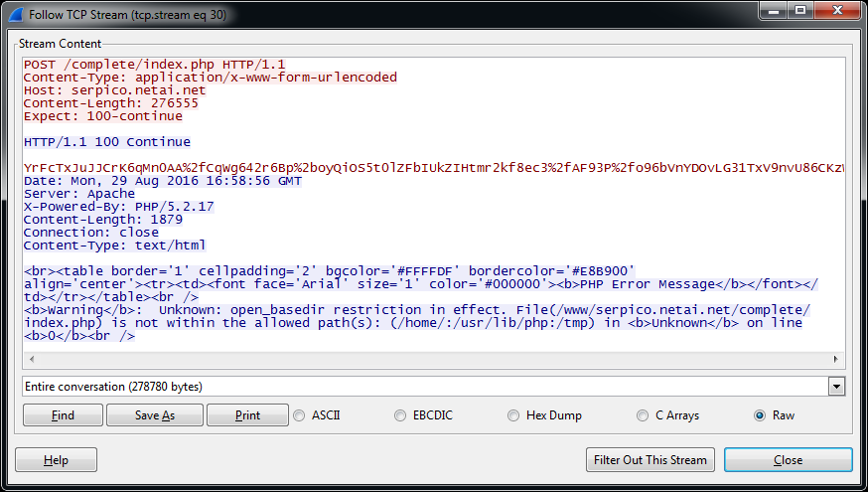Click Save As to export stream
Viewport: 868px width, 492px height.
(155, 415)
